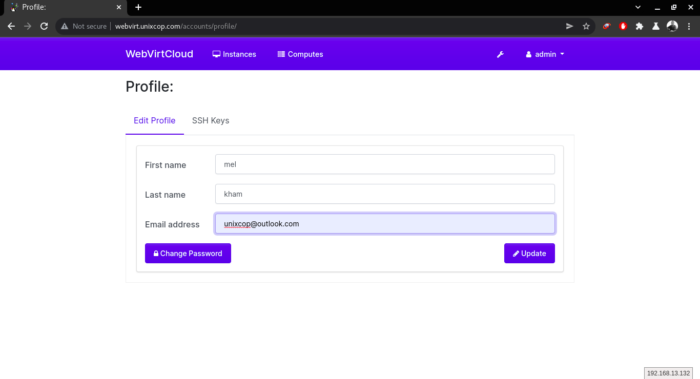Reload the current page
Image resolution: width=700 pixels, height=379 pixels.
[44, 26]
